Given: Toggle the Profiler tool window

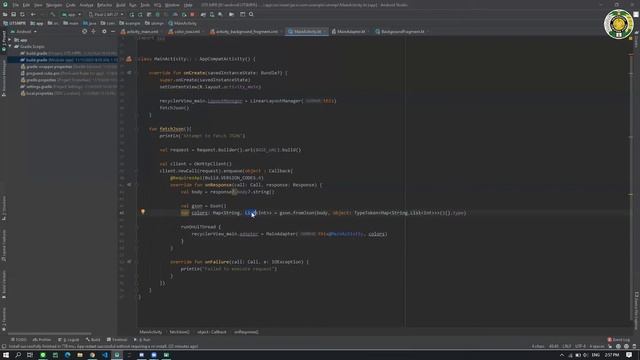Looking at the screenshot, I should pos(42,340).
